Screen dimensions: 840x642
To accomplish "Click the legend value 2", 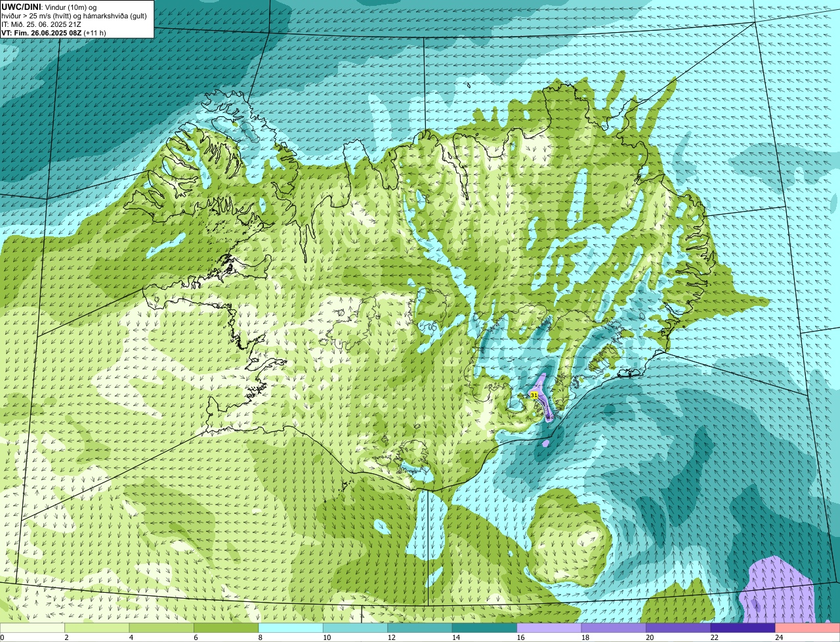I will tap(67, 637).
